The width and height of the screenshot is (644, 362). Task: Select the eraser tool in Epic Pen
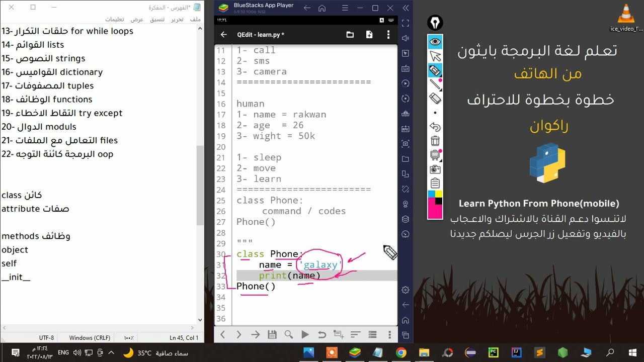(435, 99)
